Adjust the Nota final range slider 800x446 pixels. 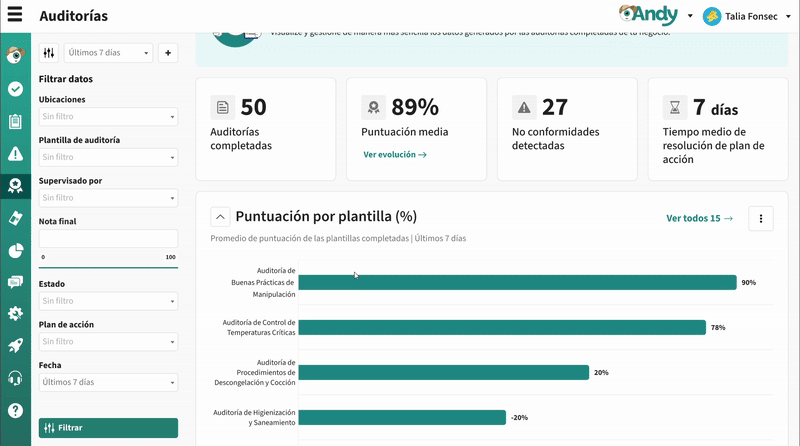[108, 267]
